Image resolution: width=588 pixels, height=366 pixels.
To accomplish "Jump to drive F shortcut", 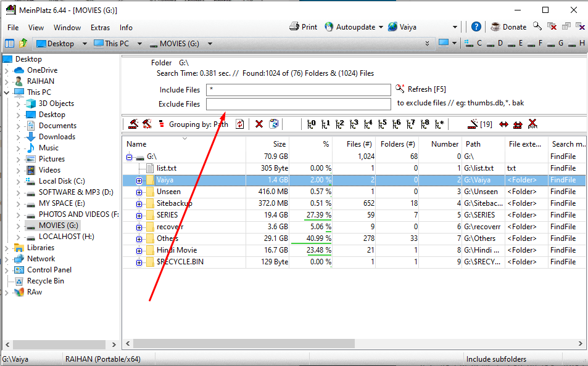I will click(535, 43).
